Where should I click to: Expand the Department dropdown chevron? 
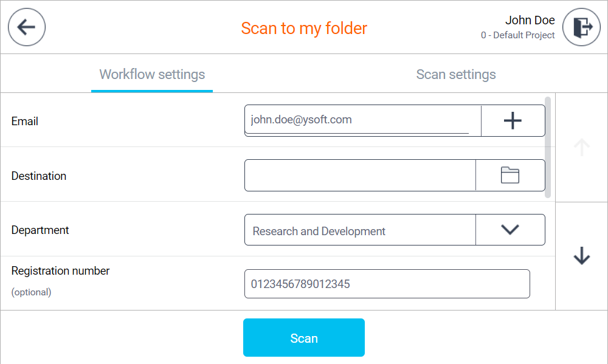coord(510,230)
